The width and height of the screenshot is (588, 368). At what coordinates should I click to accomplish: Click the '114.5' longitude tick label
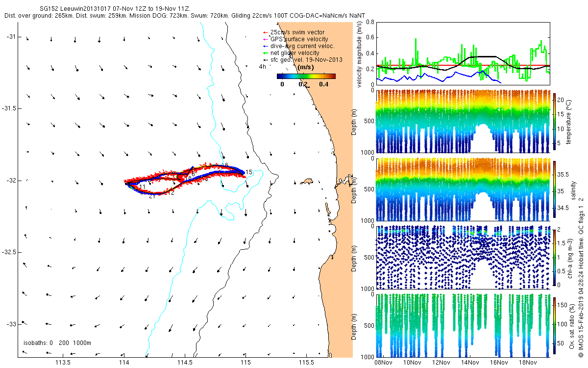185,363
